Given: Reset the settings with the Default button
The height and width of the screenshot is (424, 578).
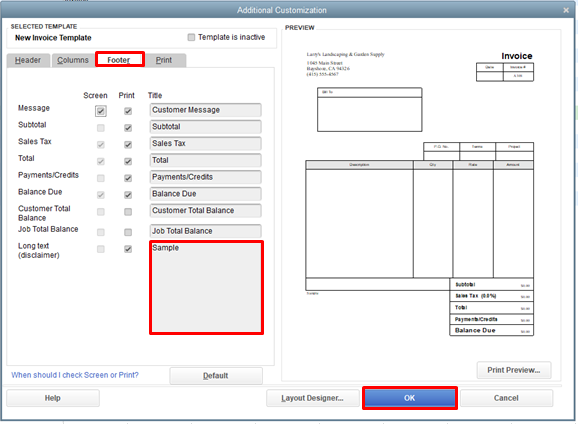Looking at the screenshot, I should coord(216,376).
